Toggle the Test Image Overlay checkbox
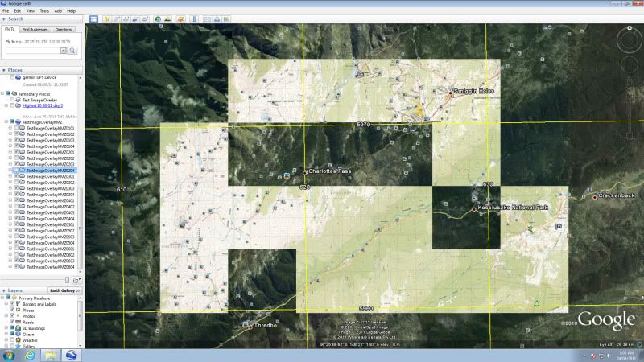Image resolution: width=644 pixels, height=362 pixels. pyautogui.click(x=12, y=100)
